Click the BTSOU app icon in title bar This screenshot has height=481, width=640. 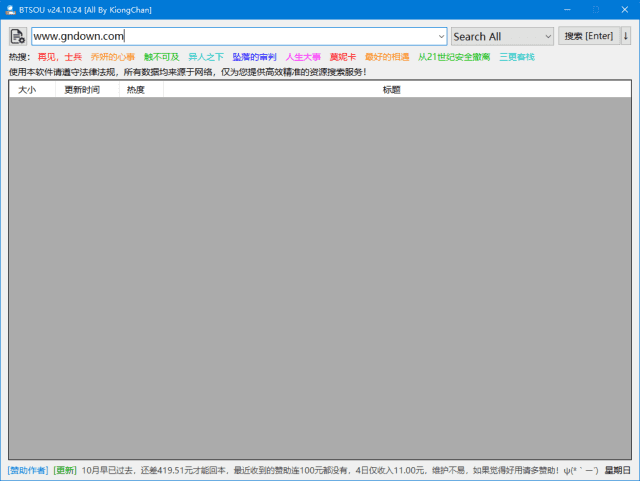11,10
